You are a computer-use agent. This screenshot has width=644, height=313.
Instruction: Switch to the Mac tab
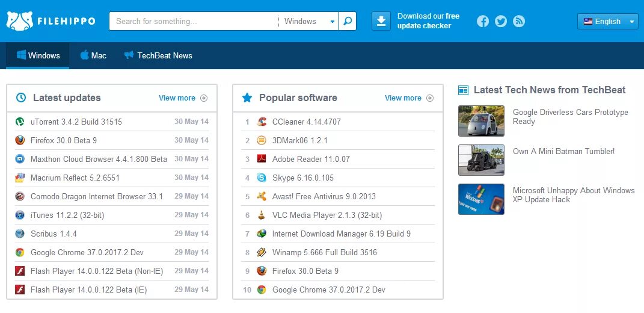[93, 55]
